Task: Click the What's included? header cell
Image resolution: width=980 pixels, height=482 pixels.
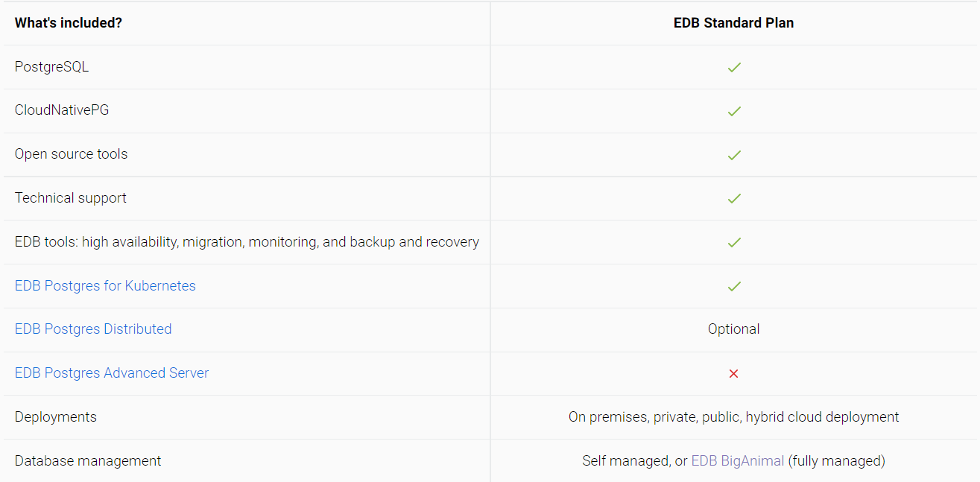Action: 69,23
